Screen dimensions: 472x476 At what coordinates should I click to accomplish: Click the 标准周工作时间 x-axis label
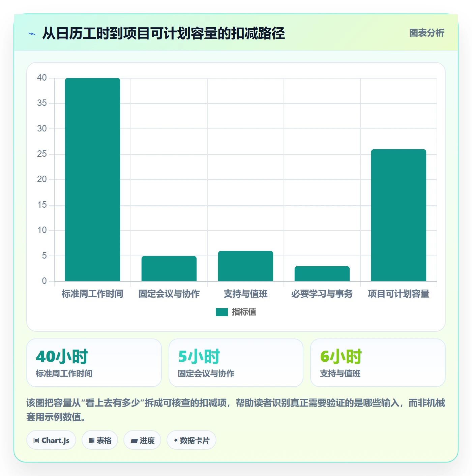pos(92,294)
